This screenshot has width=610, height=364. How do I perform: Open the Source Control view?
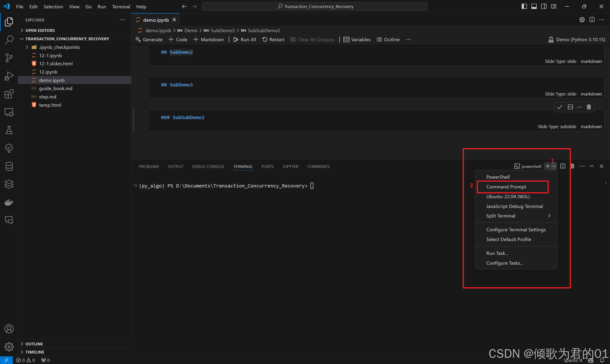9,58
